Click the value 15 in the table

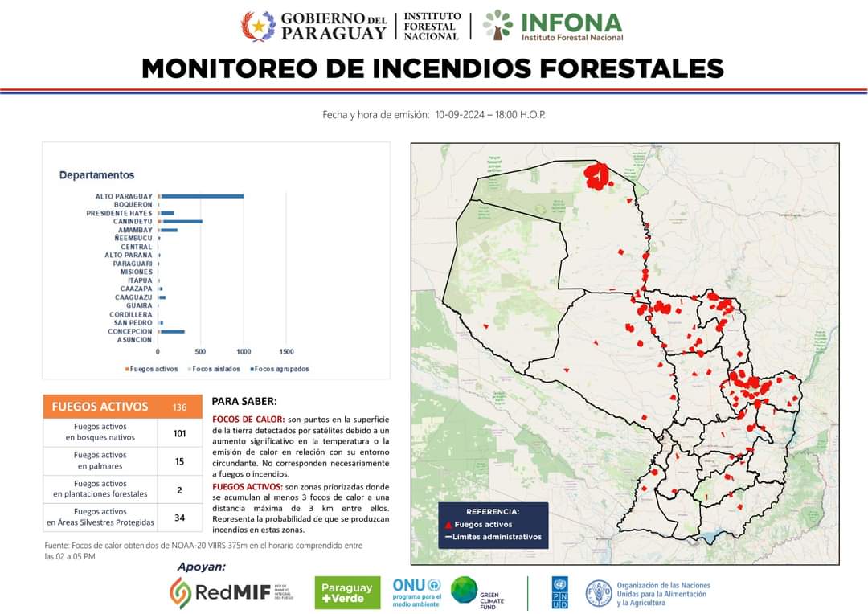pyautogui.click(x=180, y=461)
